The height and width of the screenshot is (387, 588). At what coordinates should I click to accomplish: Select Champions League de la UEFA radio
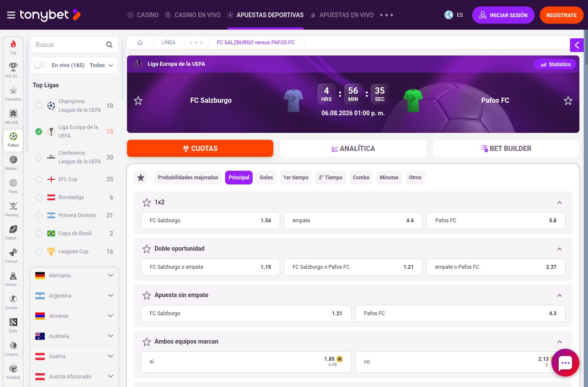(39, 106)
